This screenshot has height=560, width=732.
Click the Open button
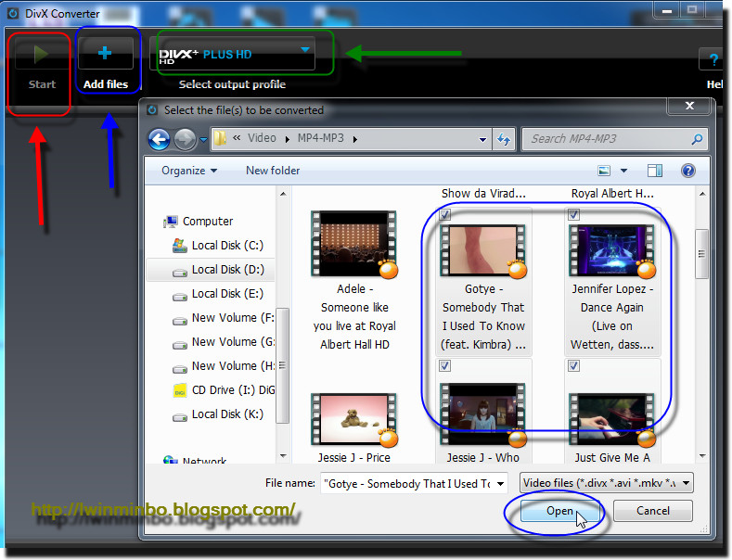559,511
